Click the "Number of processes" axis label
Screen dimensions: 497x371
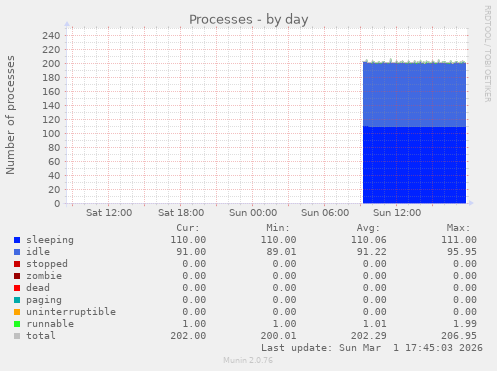click(x=11, y=115)
